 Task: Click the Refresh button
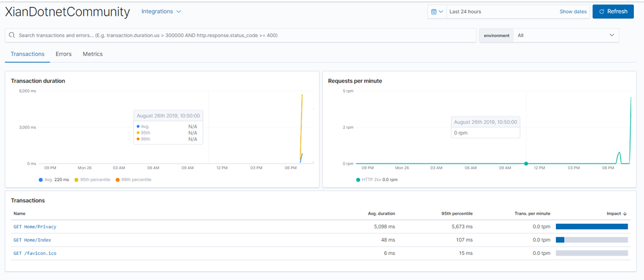(x=613, y=11)
